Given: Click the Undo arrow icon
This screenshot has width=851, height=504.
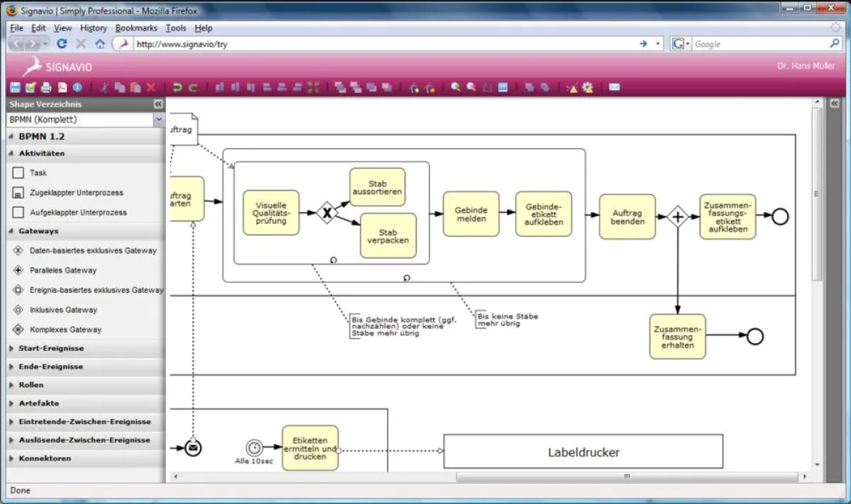Looking at the screenshot, I should point(177,88).
